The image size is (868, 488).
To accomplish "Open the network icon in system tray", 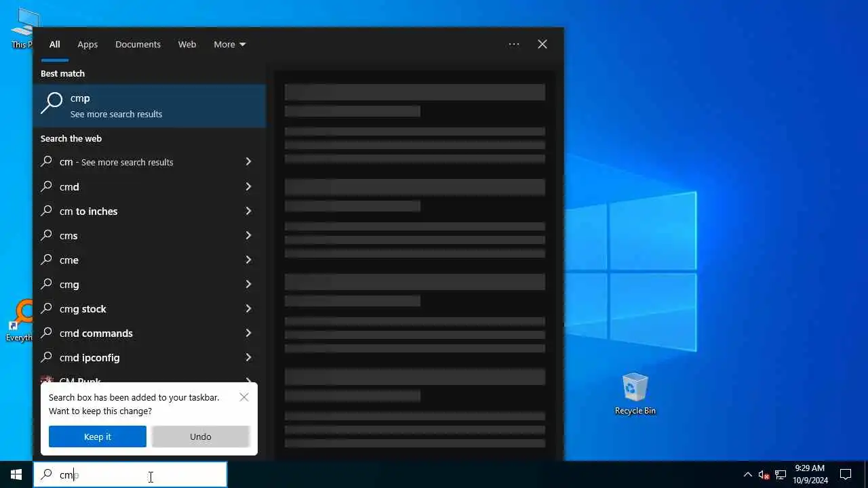I will (x=781, y=474).
